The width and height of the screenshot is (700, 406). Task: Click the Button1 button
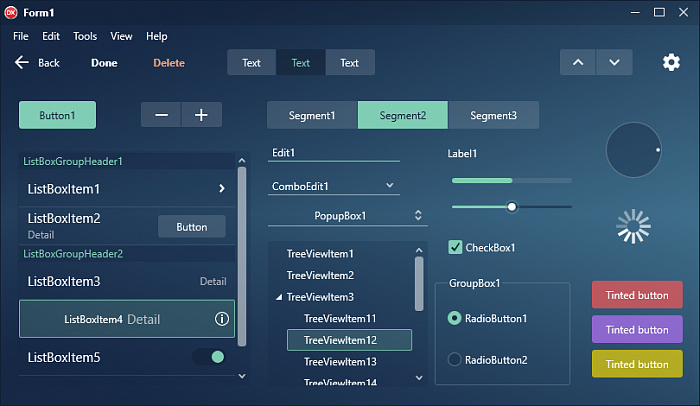57,115
